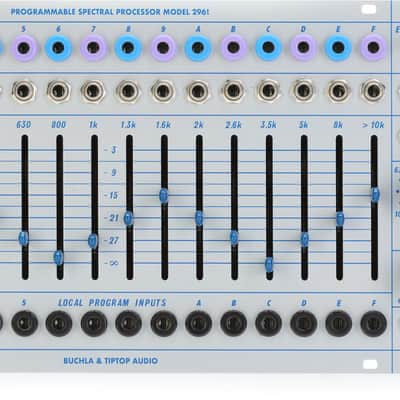Click the purple jack labeled B
The height and width of the screenshot is (400, 400).
point(233,48)
